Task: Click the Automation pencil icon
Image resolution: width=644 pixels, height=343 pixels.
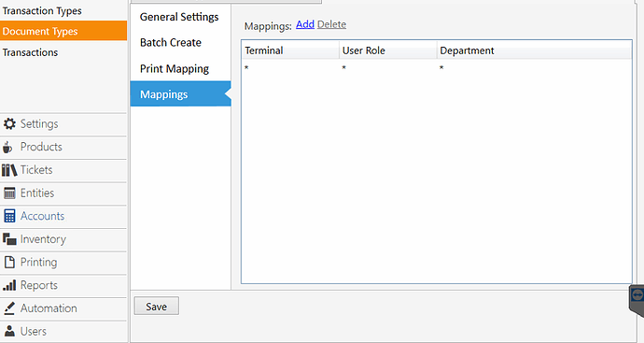Action: 9,308
